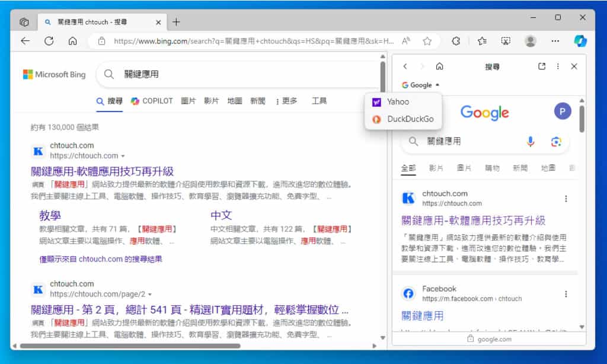Switch to Google 圖片 tab
Screen dimensions: 607x364
point(464,168)
